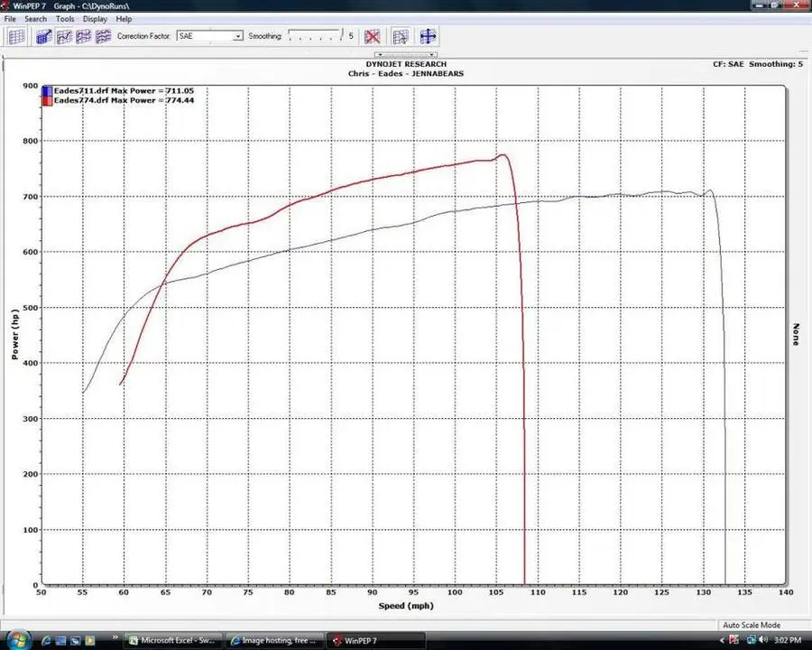Click the Power (hp) axis label
This screenshot has width=812, height=650.
point(15,334)
